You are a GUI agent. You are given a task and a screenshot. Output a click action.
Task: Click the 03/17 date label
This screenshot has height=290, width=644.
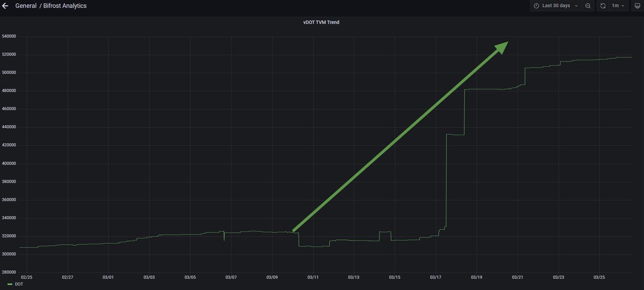(435, 277)
